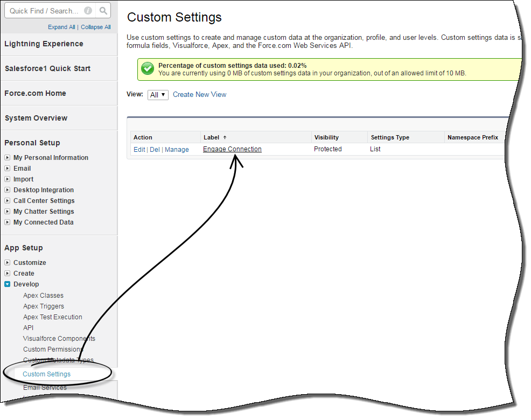Sort by the Label column header
Screen dimensions: 531x420
click(211, 137)
